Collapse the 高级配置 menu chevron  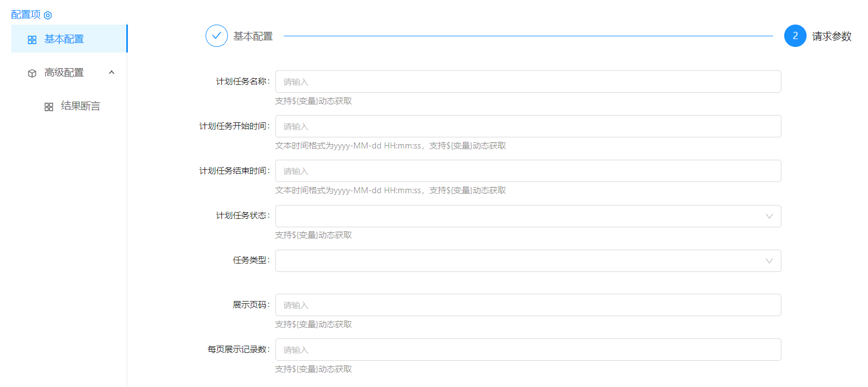[112, 73]
